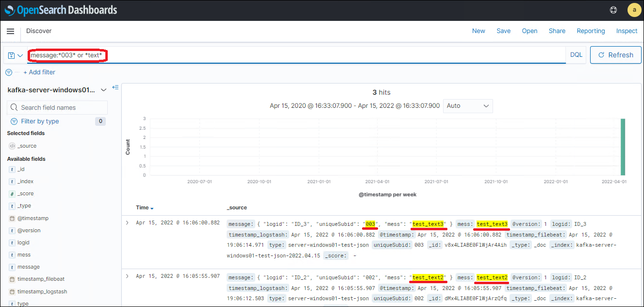Expand the 16:05:55.907 document row

point(127,276)
